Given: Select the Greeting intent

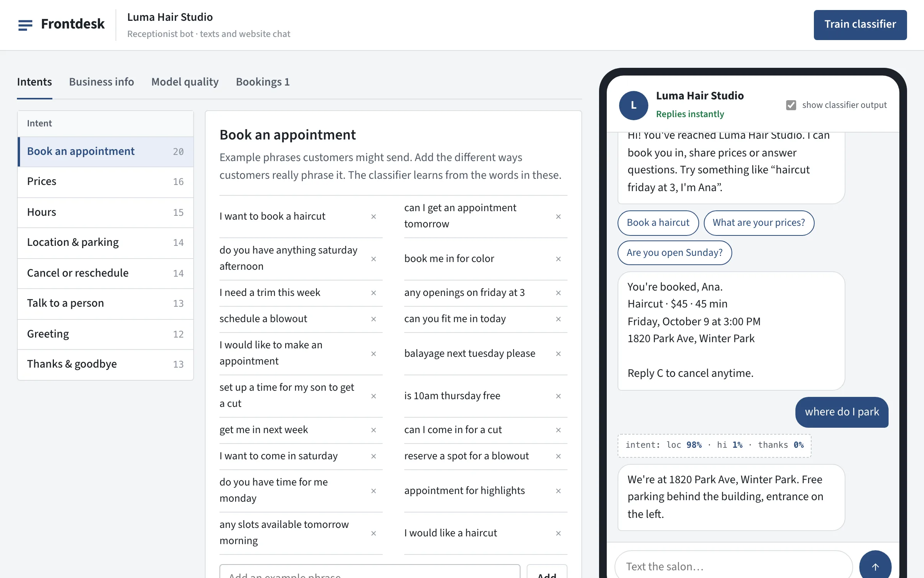Looking at the screenshot, I should coord(105,334).
